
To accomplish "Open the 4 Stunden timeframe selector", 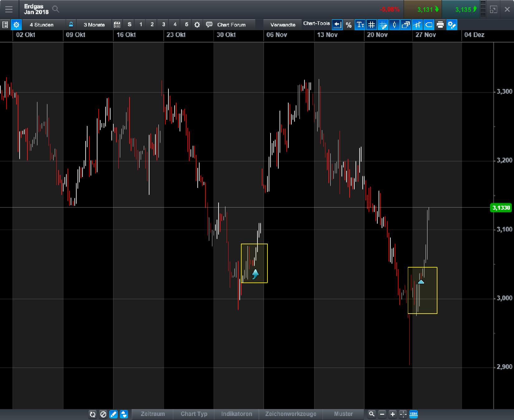I will (x=41, y=24).
